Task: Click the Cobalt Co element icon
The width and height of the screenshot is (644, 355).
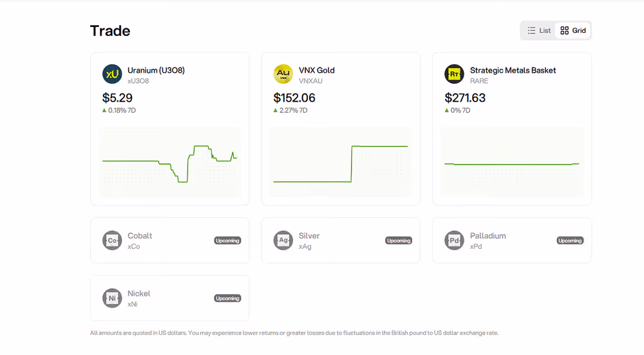Action: tap(112, 241)
